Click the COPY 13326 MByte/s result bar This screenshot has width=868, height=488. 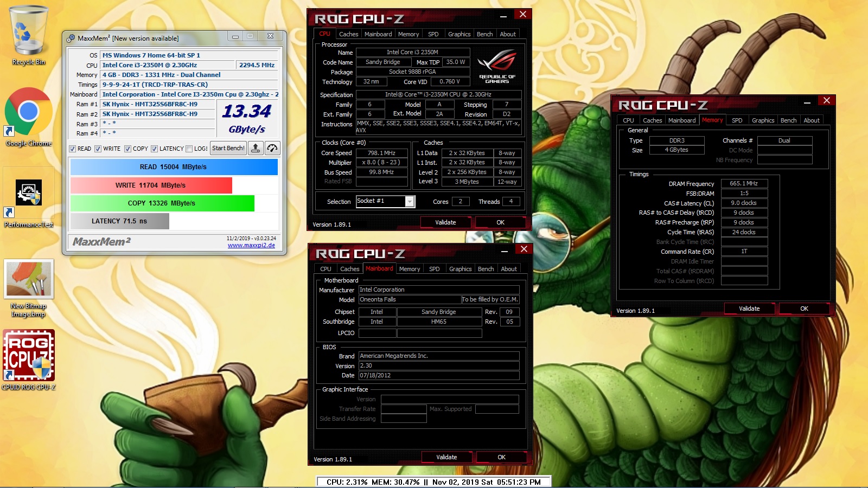[x=162, y=203]
